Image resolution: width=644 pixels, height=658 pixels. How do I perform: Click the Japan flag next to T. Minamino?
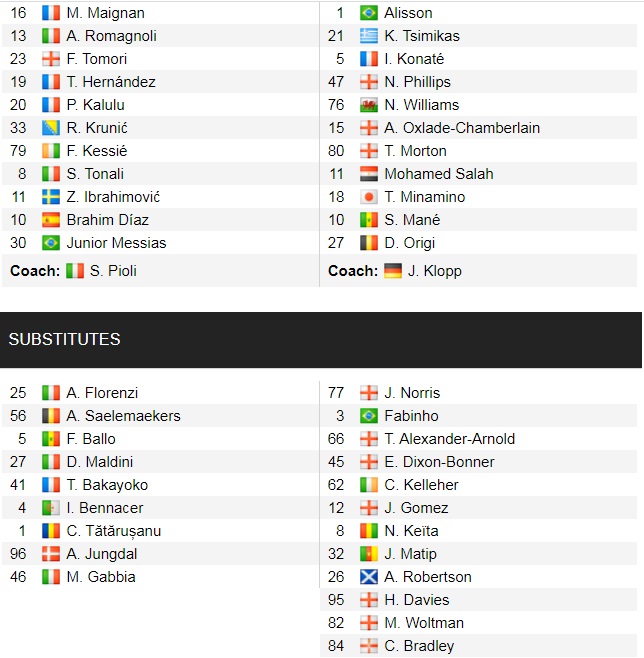368,197
